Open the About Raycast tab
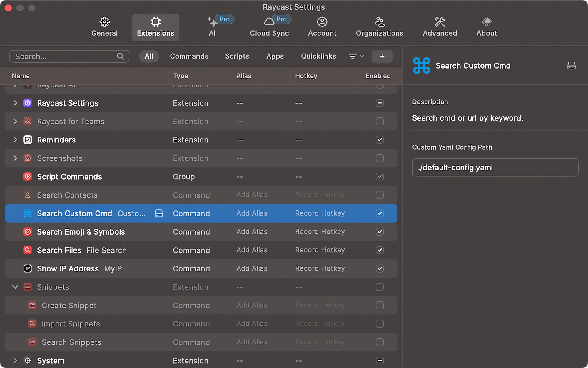The image size is (588, 368). [x=487, y=27]
